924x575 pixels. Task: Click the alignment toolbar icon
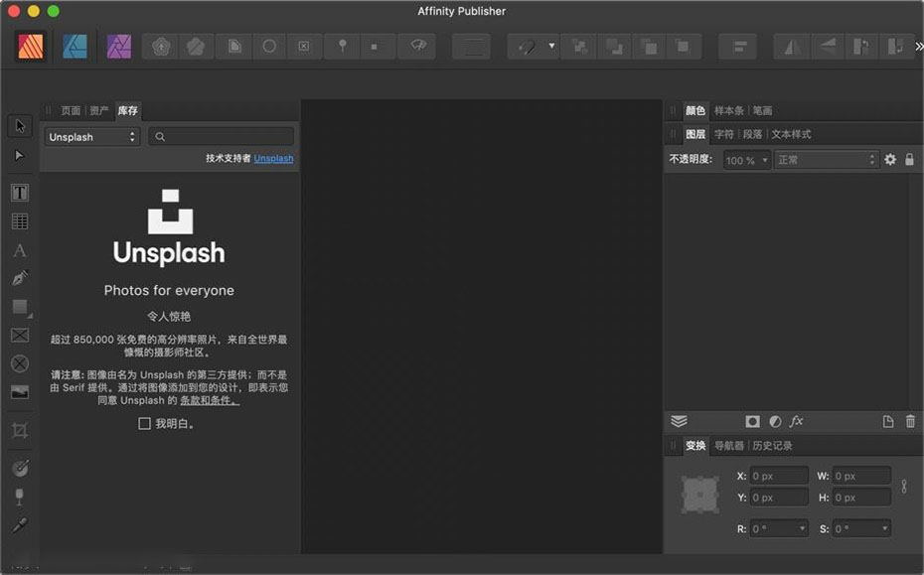(738, 47)
